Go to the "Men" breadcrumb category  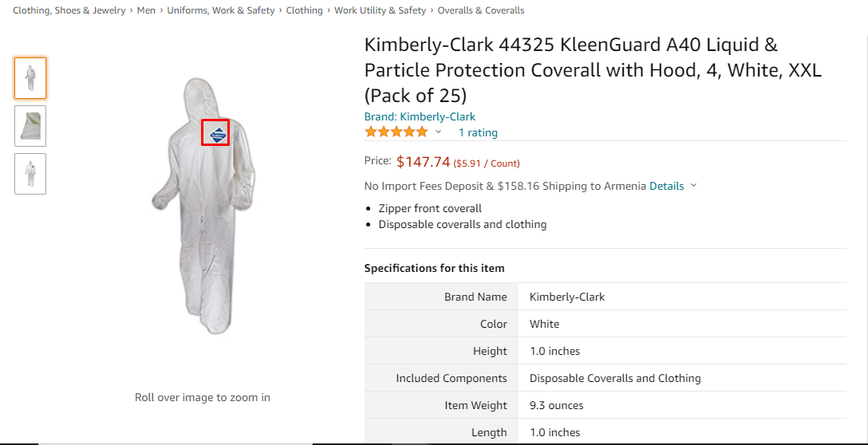146,10
